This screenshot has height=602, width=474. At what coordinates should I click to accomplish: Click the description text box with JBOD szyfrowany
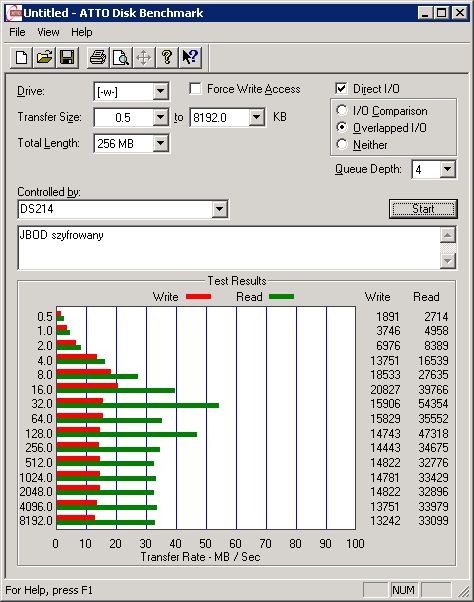click(229, 248)
